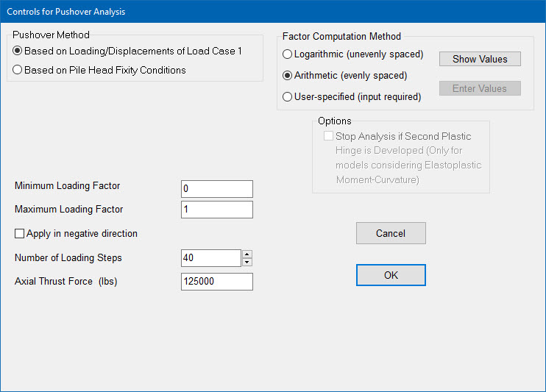The height and width of the screenshot is (392, 546).
Task: Confirm settings with the OK button
Action: point(391,275)
